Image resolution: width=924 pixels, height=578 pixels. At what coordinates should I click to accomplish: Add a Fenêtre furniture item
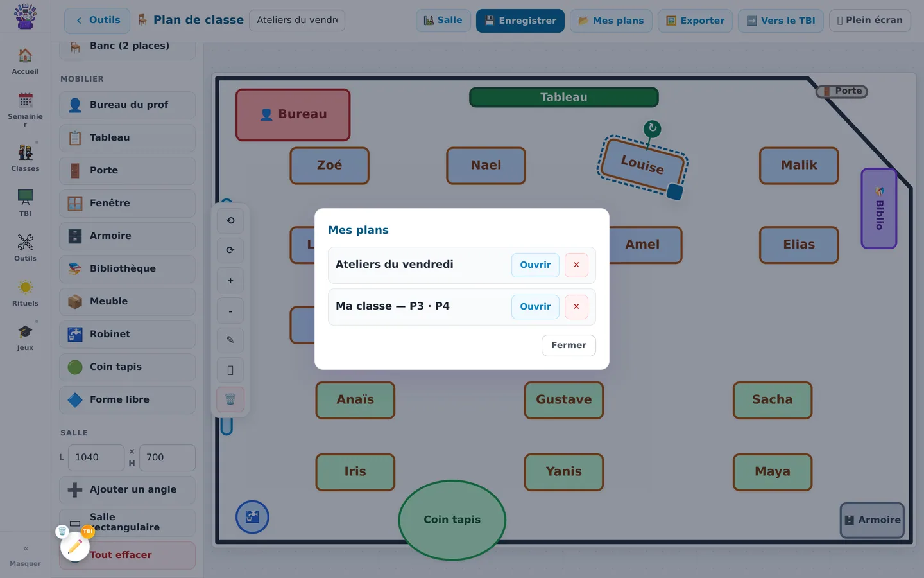coord(127,203)
